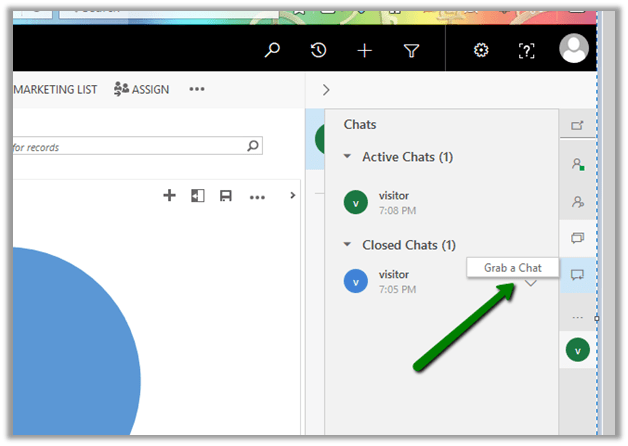Image resolution: width=628 pixels, height=446 pixels.
Task: Open settings gear in top bar
Action: click(481, 50)
